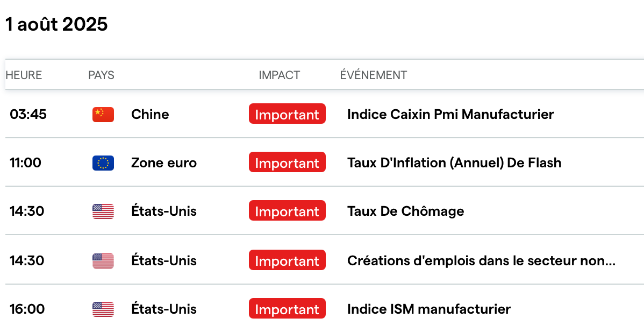This screenshot has width=644, height=325.
Task: Click the IMPACT column header
Action: click(x=279, y=75)
